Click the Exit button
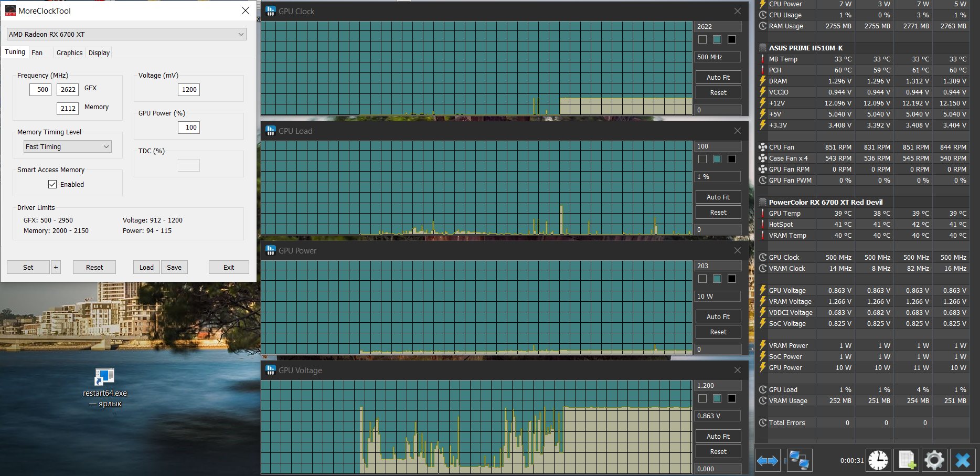Image resolution: width=980 pixels, height=476 pixels. coord(229,267)
